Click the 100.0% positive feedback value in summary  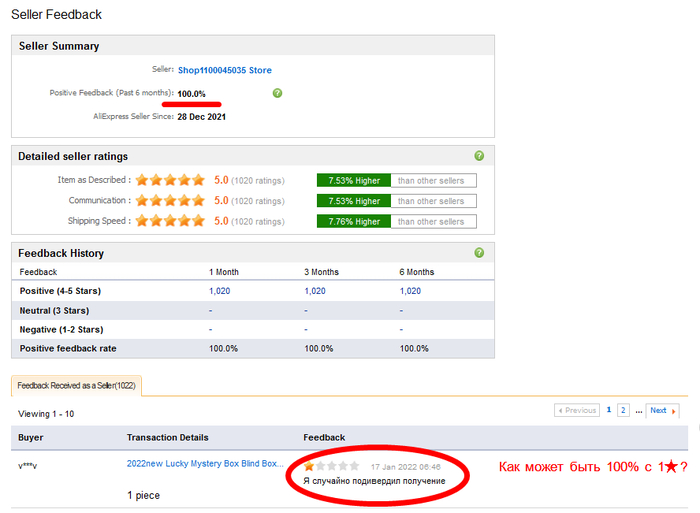pos(192,94)
